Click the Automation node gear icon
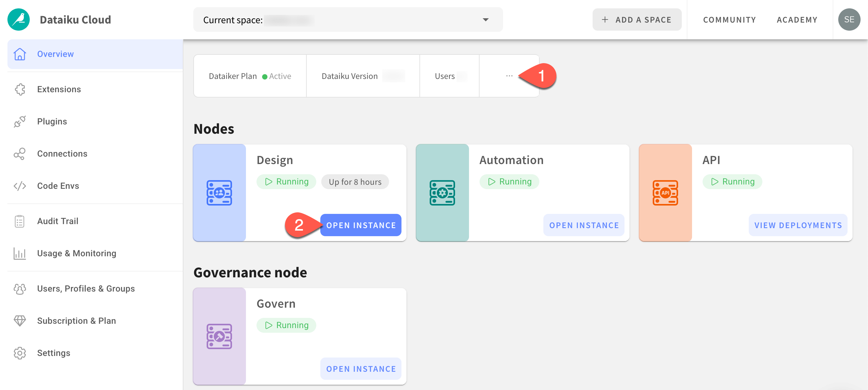Image resolution: width=868 pixels, height=390 pixels. tap(442, 193)
